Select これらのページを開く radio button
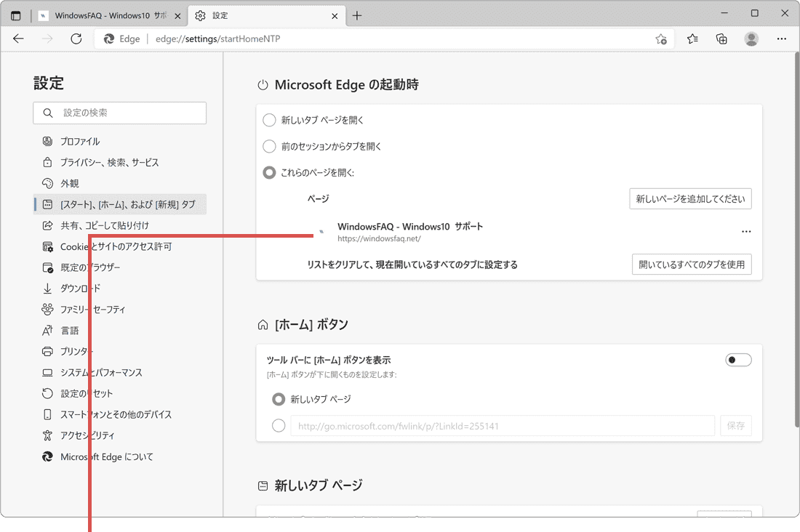This screenshot has height=532, width=800. (x=269, y=172)
